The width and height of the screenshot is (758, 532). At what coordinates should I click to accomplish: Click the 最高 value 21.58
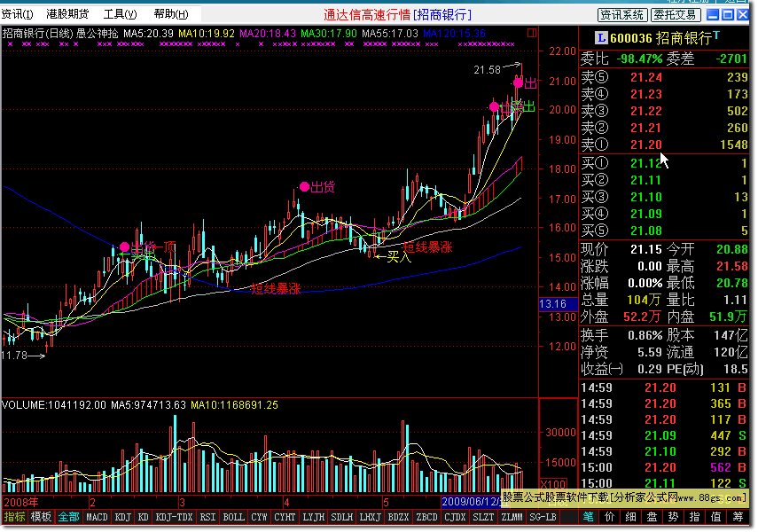(732, 267)
